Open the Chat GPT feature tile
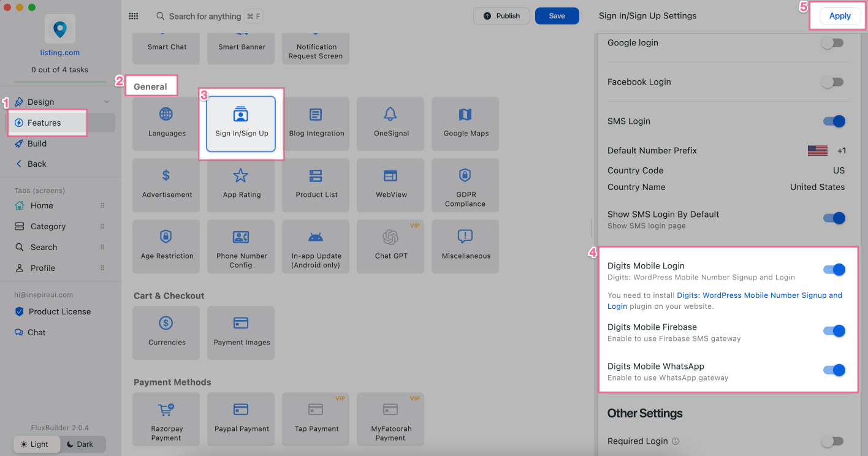 (x=390, y=246)
